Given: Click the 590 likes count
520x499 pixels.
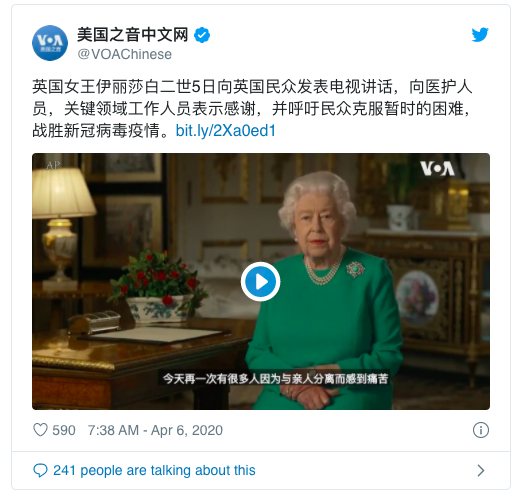Looking at the screenshot, I should (64, 430).
